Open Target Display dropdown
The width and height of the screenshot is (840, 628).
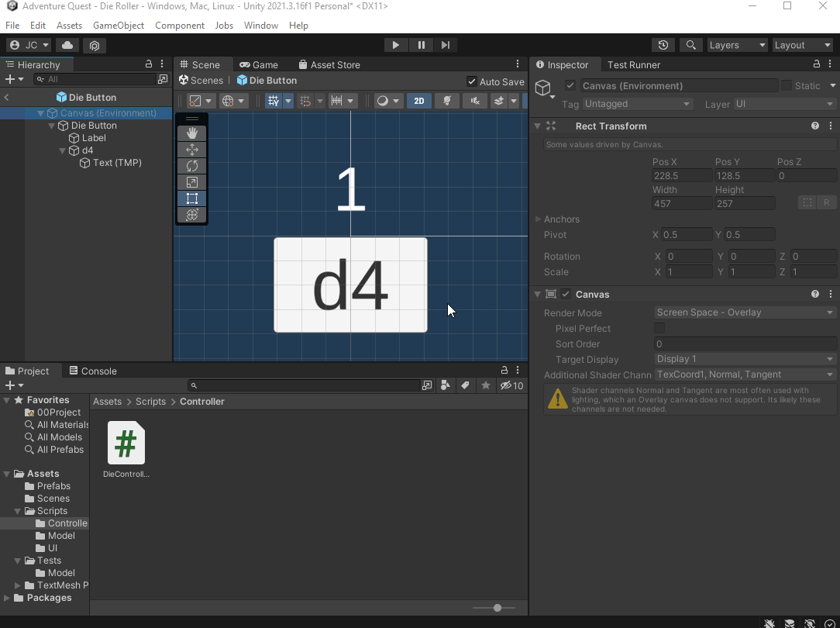(x=745, y=359)
